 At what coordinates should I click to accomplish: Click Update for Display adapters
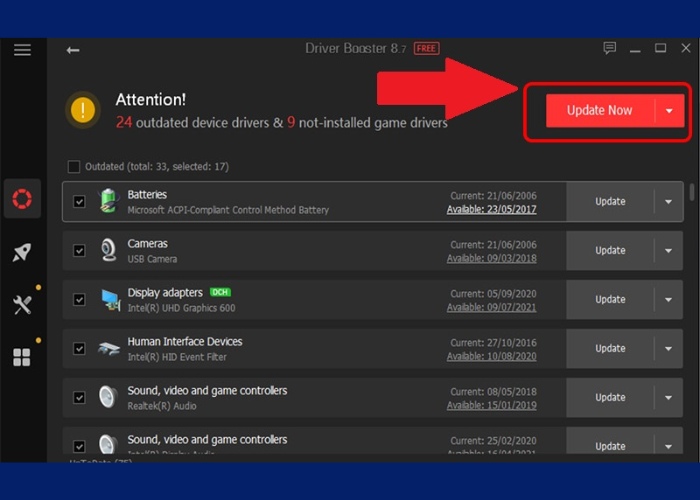[610, 299]
